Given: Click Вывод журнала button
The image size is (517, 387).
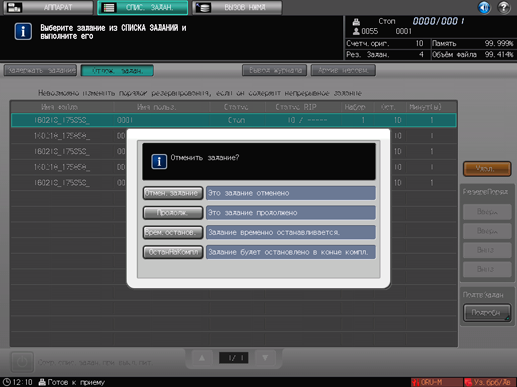Looking at the screenshot, I should tap(275, 70).
